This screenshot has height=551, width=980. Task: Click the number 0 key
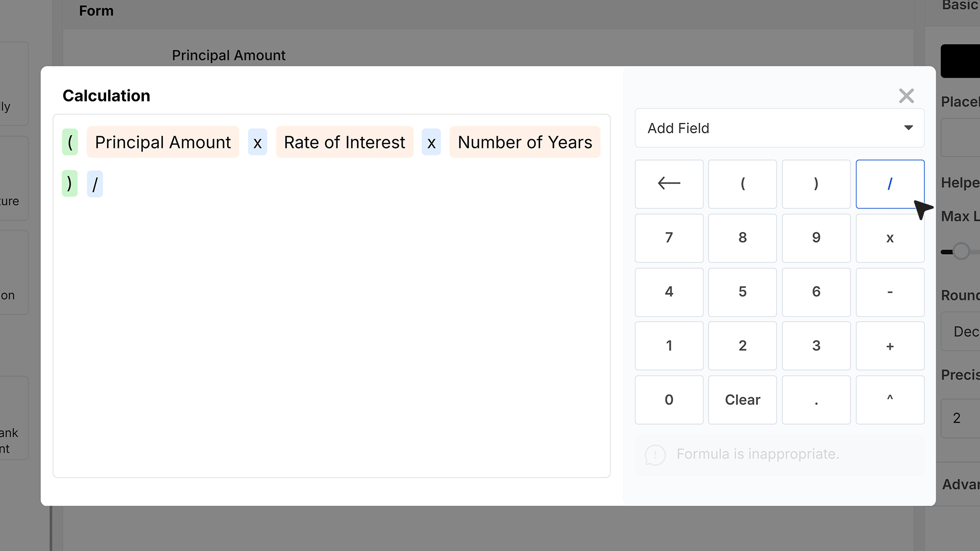point(669,399)
